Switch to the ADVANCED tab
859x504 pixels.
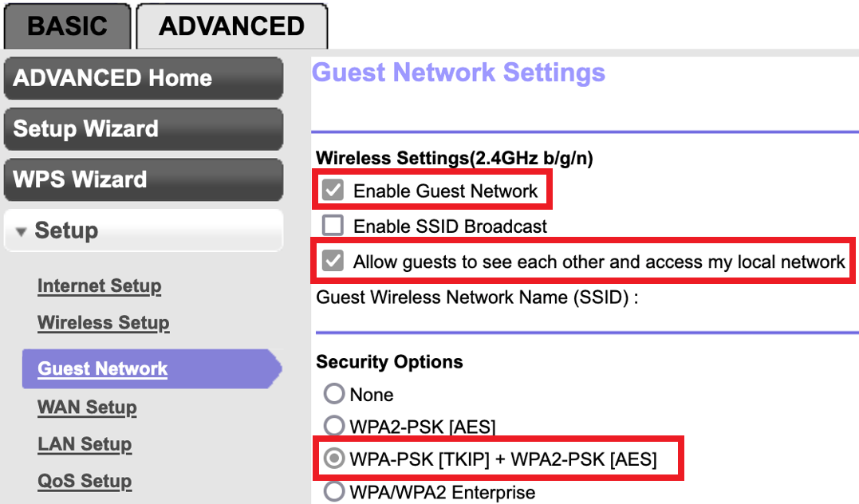click(231, 26)
